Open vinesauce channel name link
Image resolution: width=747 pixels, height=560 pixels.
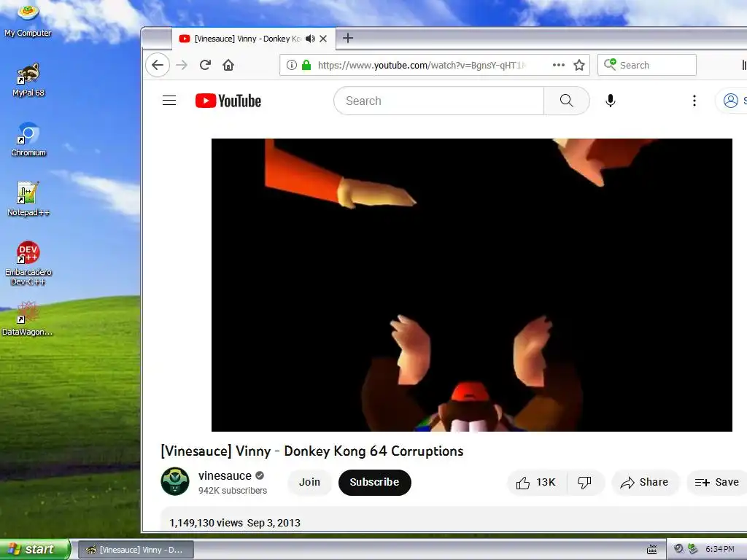click(x=225, y=475)
